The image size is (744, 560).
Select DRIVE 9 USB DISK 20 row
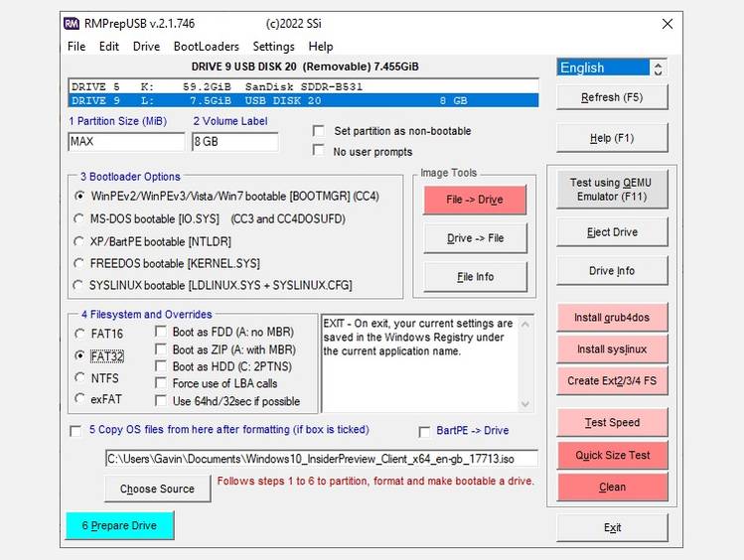point(304,100)
